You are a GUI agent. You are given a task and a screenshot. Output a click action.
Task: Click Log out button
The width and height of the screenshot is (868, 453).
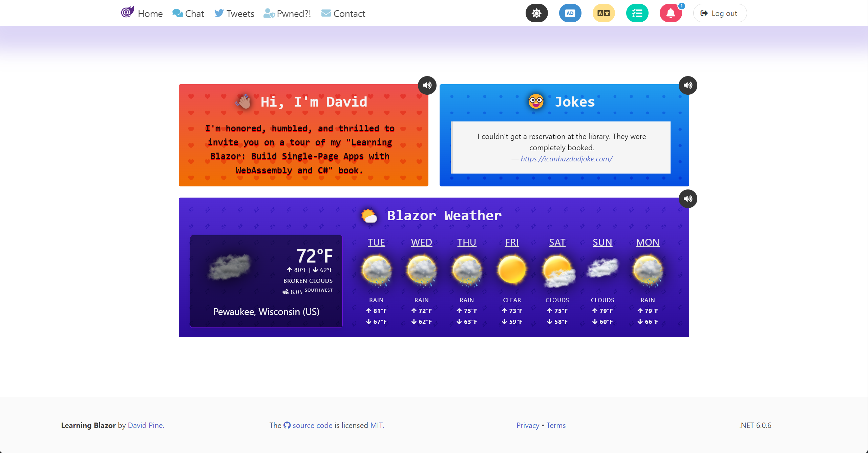719,13
